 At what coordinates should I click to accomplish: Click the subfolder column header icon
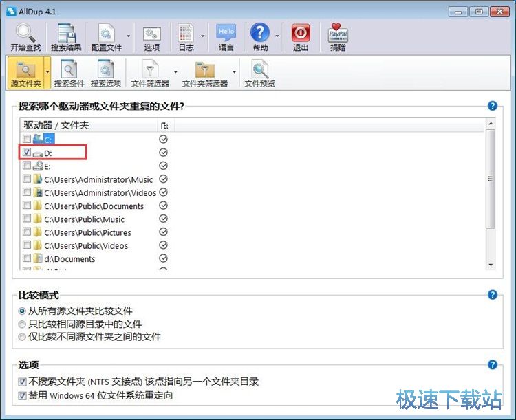(166, 125)
